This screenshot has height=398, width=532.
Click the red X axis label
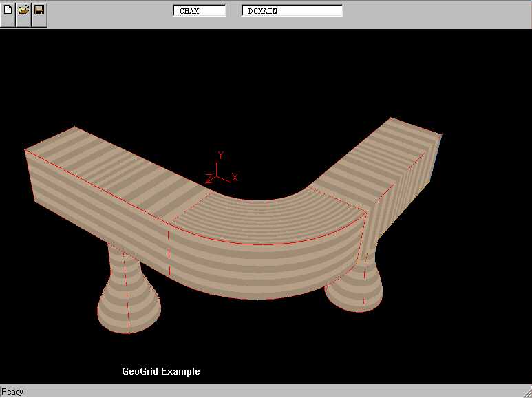(x=235, y=178)
